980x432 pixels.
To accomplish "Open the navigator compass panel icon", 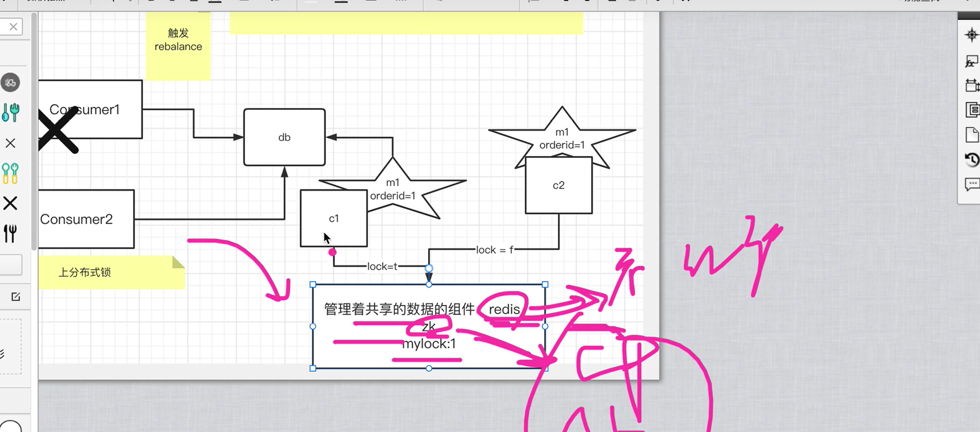I will 971,35.
